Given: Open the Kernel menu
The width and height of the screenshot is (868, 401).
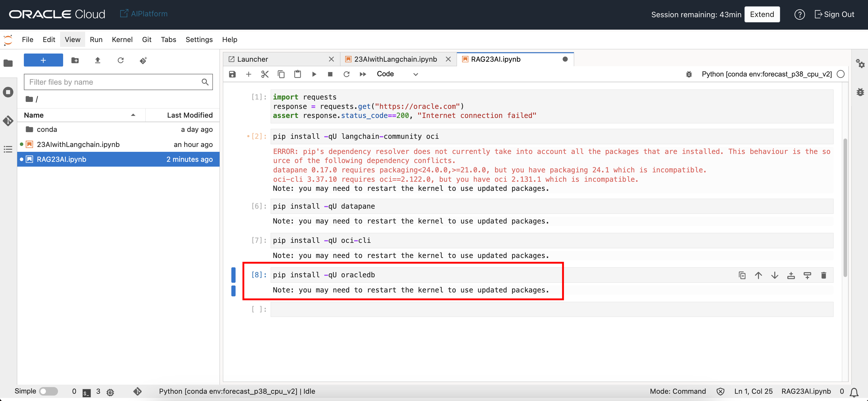Looking at the screenshot, I should (x=122, y=39).
